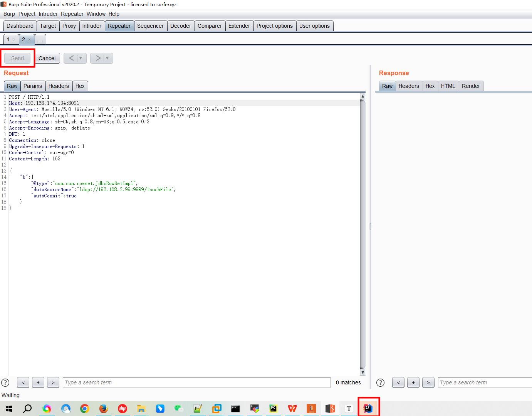Show the response Render view
Viewport: 532px width, 416px height.
coord(471,86)
